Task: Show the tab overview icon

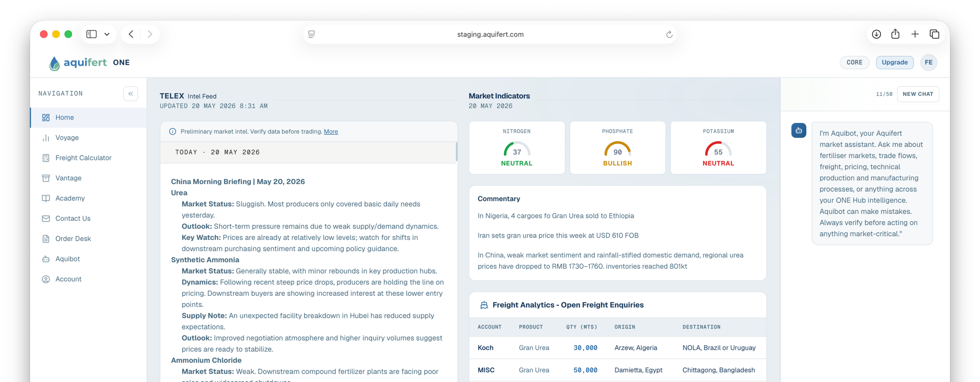Action: click(934, 34)
